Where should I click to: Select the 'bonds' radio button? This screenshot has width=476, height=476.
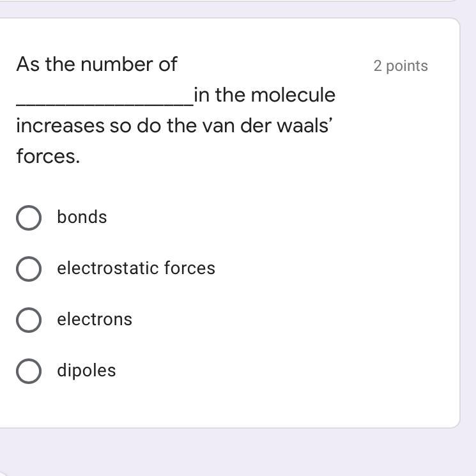(29, 218)
